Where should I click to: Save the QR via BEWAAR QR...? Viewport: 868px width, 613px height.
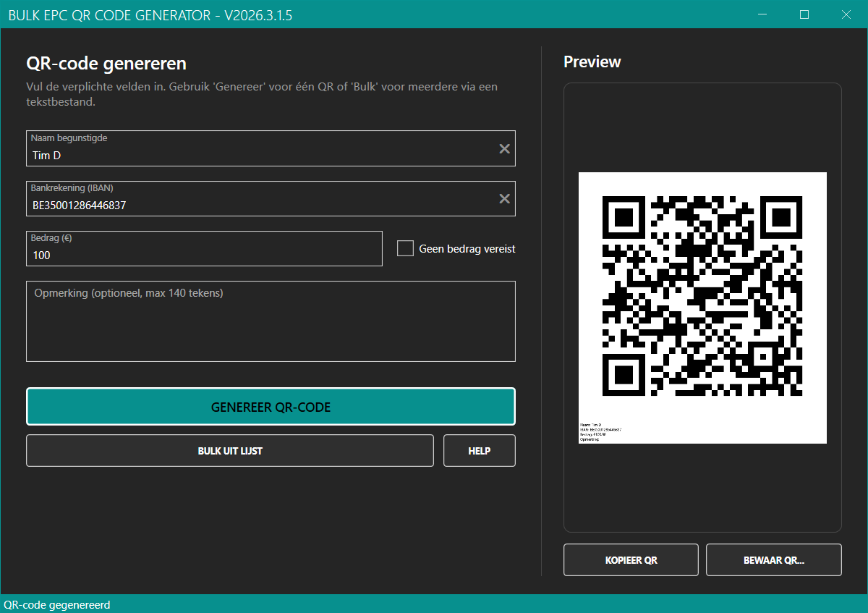point(774,560)
